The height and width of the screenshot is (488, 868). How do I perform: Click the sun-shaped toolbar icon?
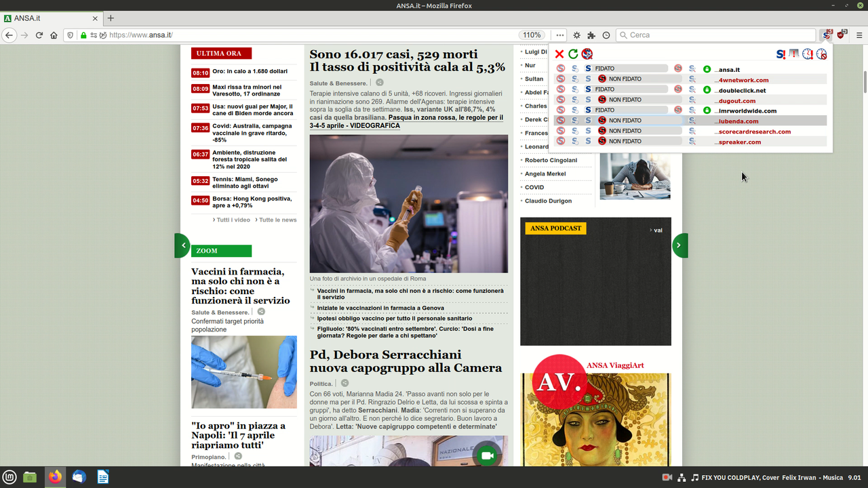576,35
